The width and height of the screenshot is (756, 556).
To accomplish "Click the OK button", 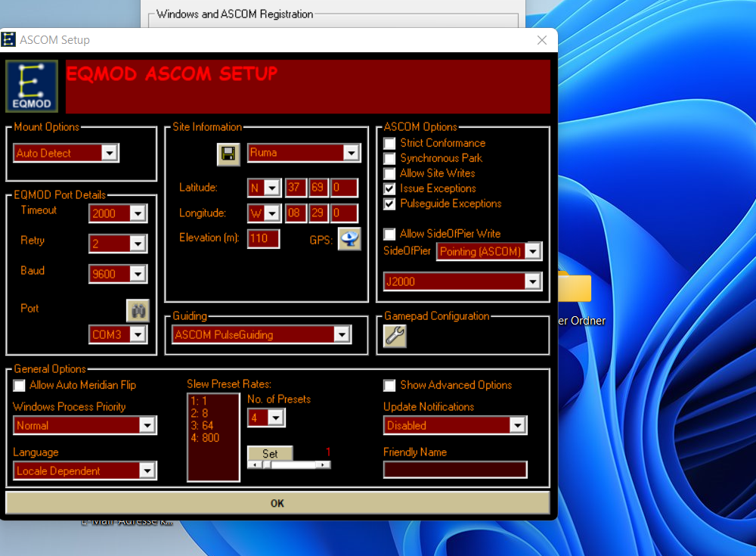I will click(277, 503).
